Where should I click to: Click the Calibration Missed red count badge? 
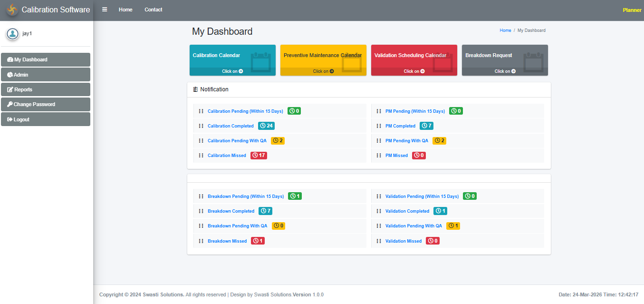pos(259,156)
